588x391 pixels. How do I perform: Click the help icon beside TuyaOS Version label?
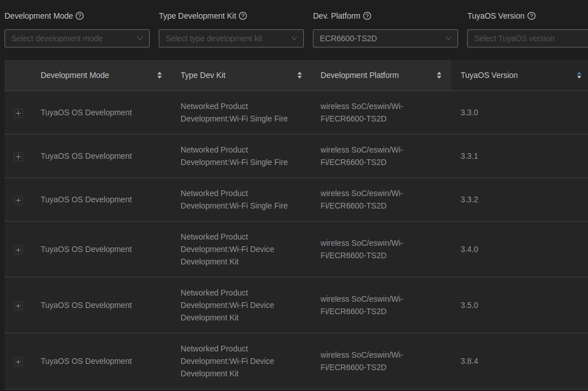[x=532, y=16]
